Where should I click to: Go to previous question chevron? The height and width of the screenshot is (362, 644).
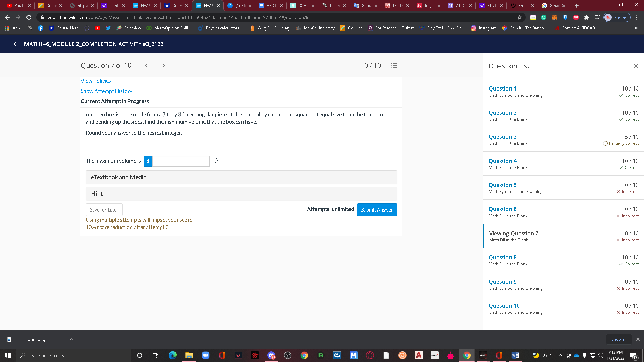coord(146,65)
